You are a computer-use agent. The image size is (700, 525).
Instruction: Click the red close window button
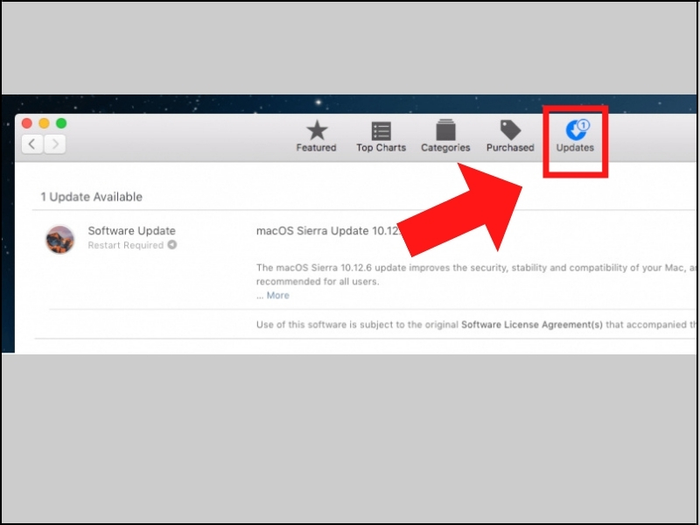(27, 123)
